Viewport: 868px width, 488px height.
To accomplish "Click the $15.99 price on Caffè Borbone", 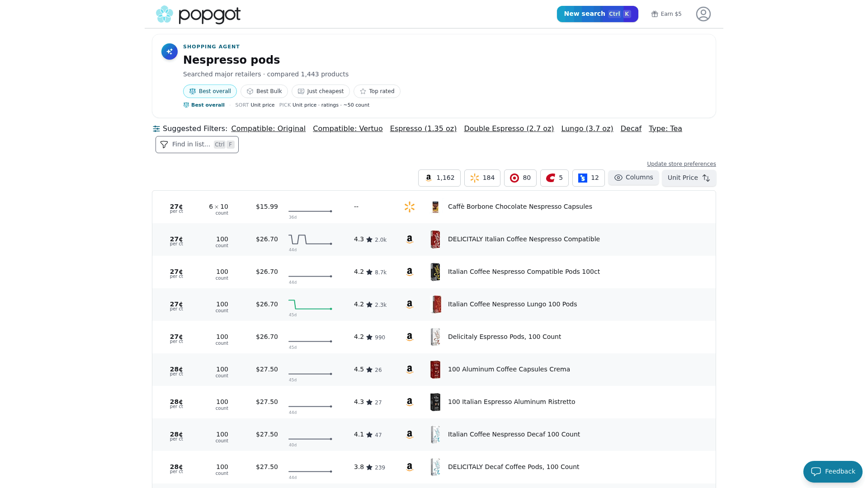I will point(267,206).
